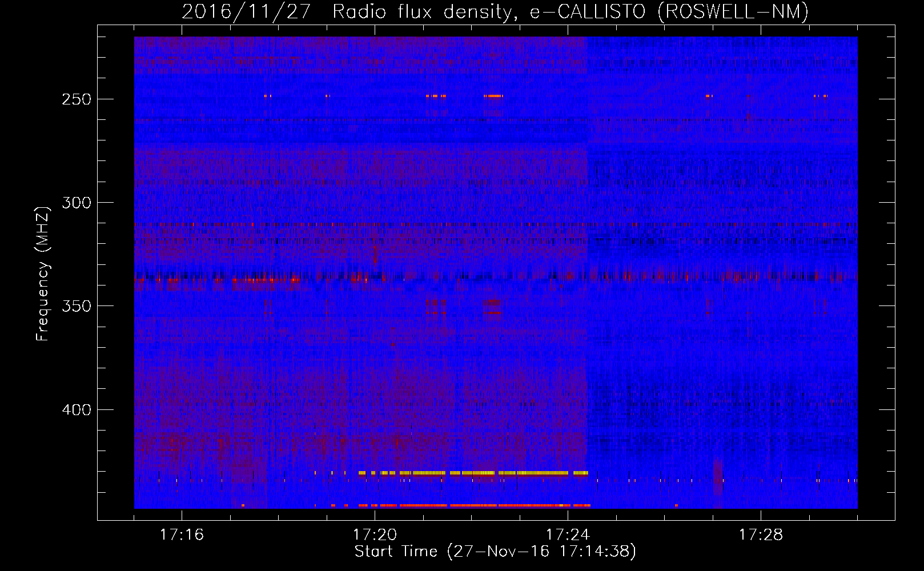Click the 17:28 time axis label
The width and height of the screenshot is (924, 571).
[x=761, y=535]
